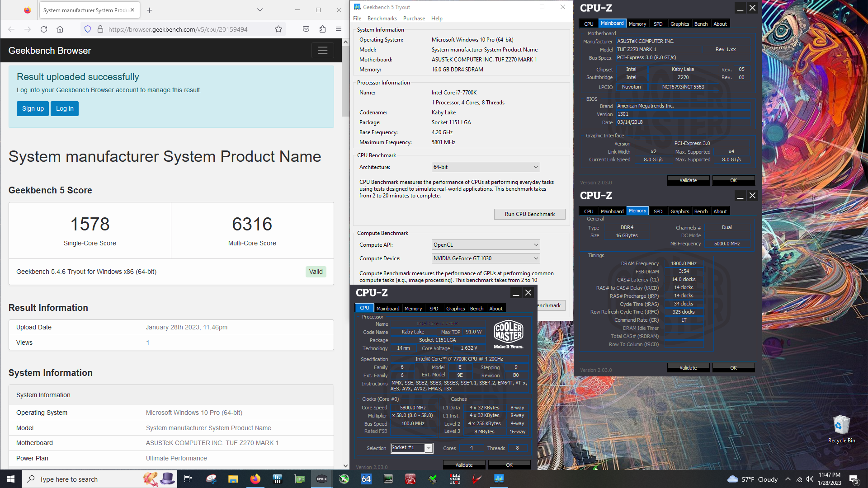Click the 1578 Single-Core Score value
868x488 pixels.
(90, 224)
